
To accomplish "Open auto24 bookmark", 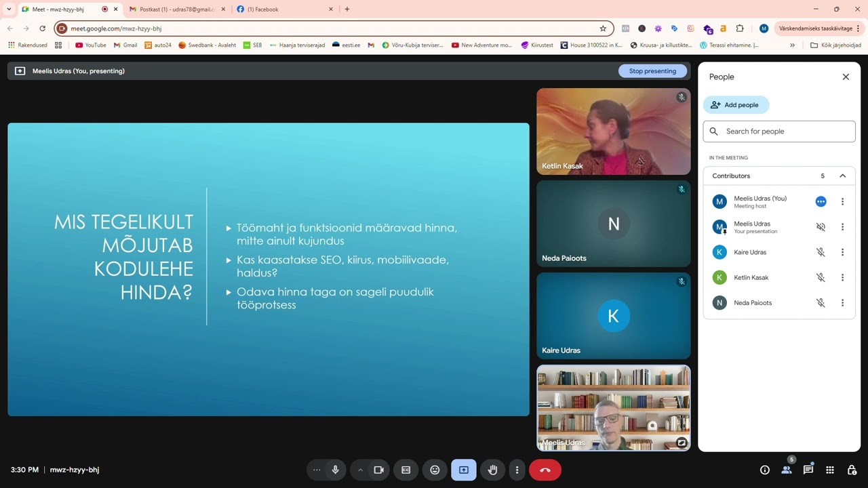I will [158, 45].
